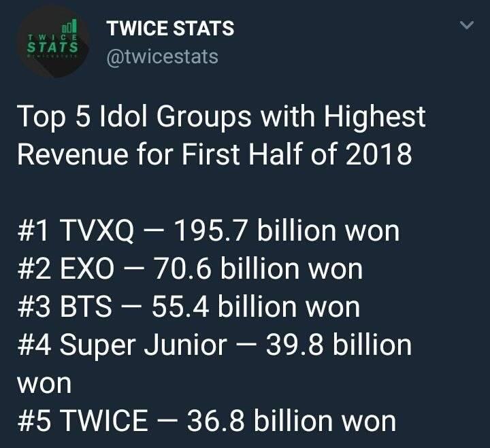Open the TWICE STATS display name

(170, 29)
